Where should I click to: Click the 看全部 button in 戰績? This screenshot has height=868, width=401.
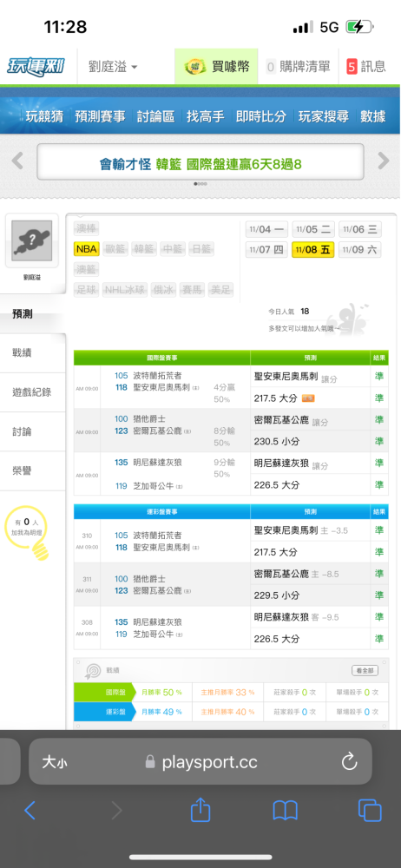(365, 670)
